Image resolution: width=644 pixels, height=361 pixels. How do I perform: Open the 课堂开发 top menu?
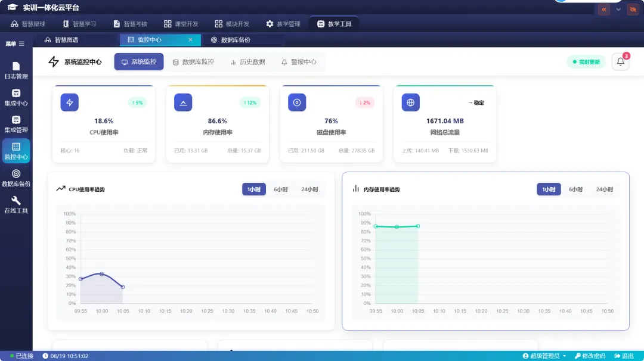coord(181,24)
